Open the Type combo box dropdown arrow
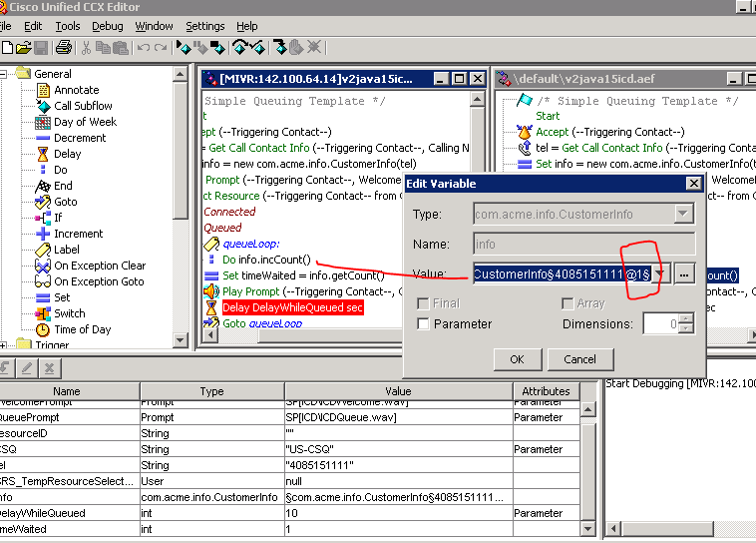 pos(683,214)
